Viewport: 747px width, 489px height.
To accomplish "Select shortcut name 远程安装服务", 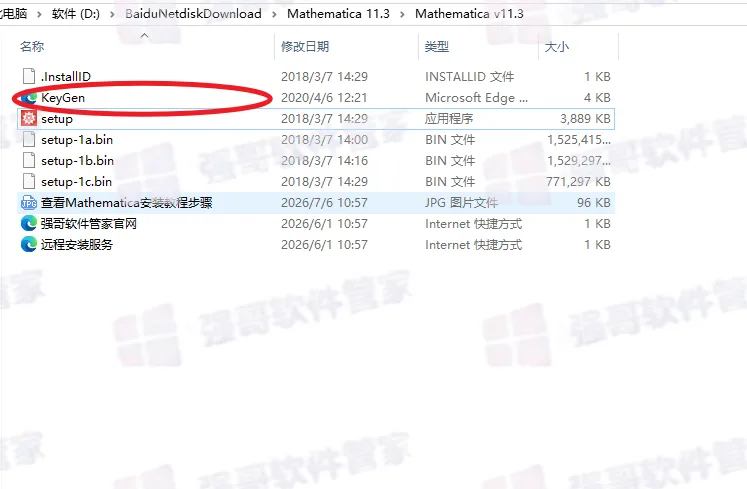I will coord(77,244).
